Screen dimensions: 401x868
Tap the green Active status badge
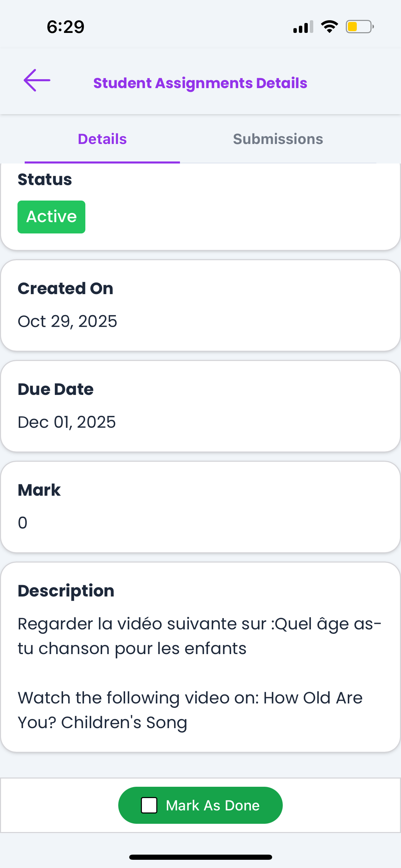point(51,217)
